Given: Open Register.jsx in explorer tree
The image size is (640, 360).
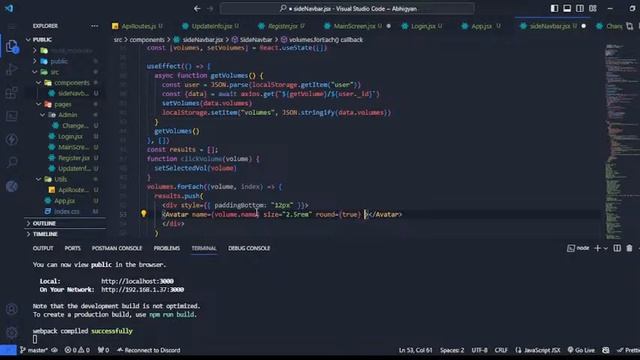Looking at the screenshot, I should tap(73, 158).
